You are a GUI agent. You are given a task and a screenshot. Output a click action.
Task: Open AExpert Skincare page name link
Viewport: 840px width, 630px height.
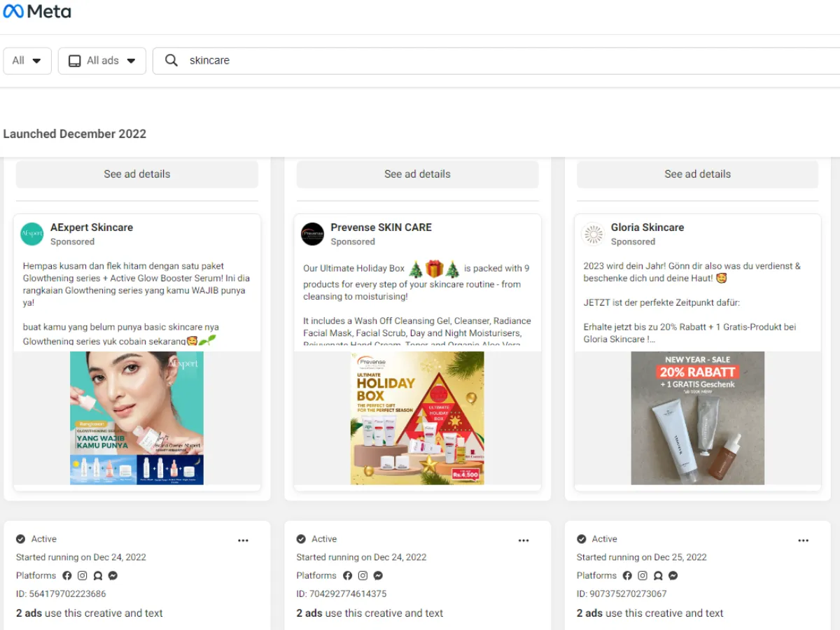point(92,227)
